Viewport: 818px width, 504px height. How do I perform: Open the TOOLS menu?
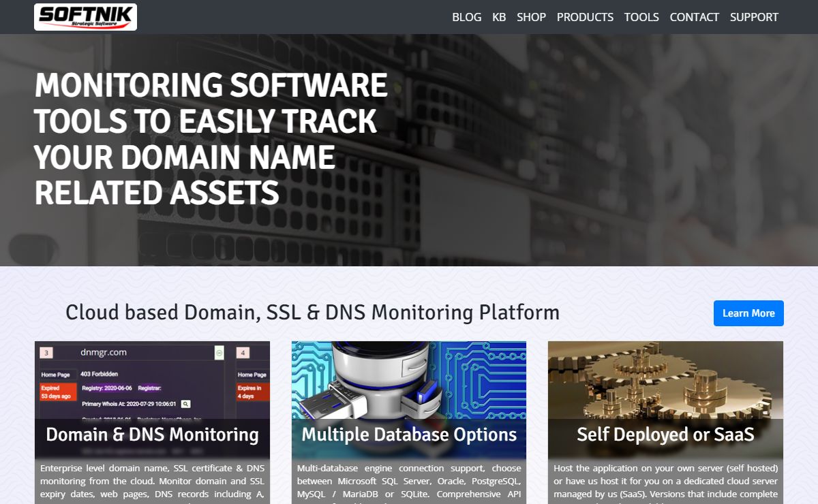click(641, 17)
